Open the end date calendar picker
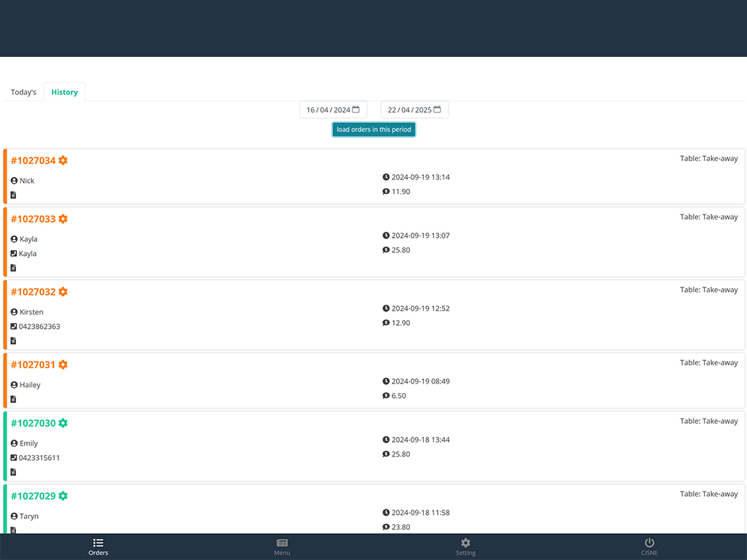This screenshot has height=560, width=747. (x=437, y=110)
